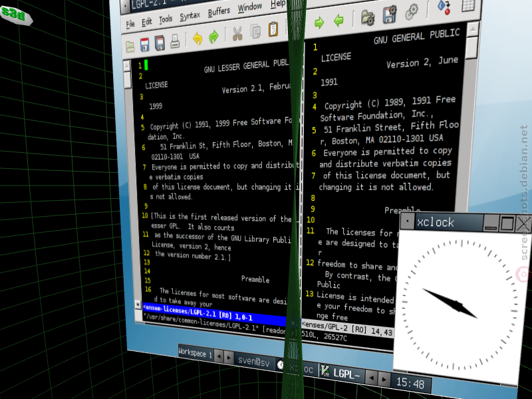Open the Buffers menu

tap(219, 12)
